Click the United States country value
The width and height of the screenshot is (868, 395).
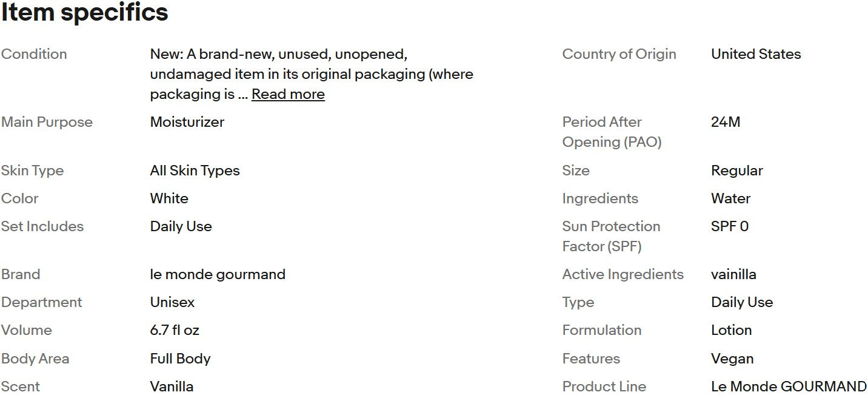coord(756,54)
